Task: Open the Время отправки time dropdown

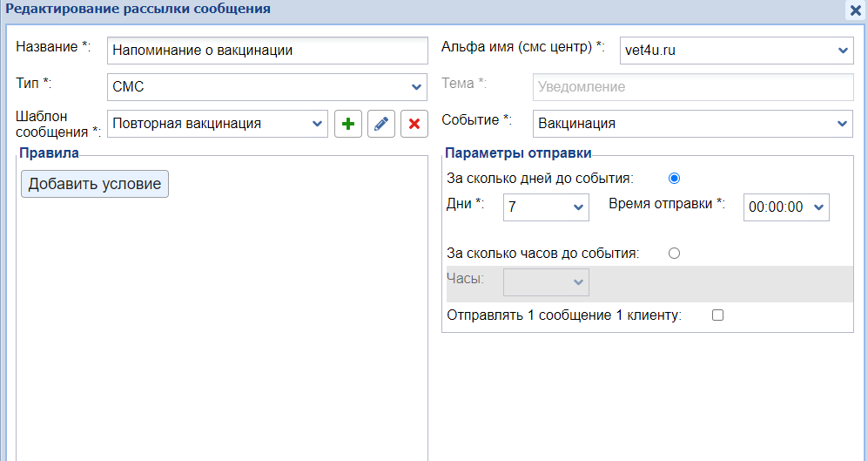Action: [x=786, y=207]
